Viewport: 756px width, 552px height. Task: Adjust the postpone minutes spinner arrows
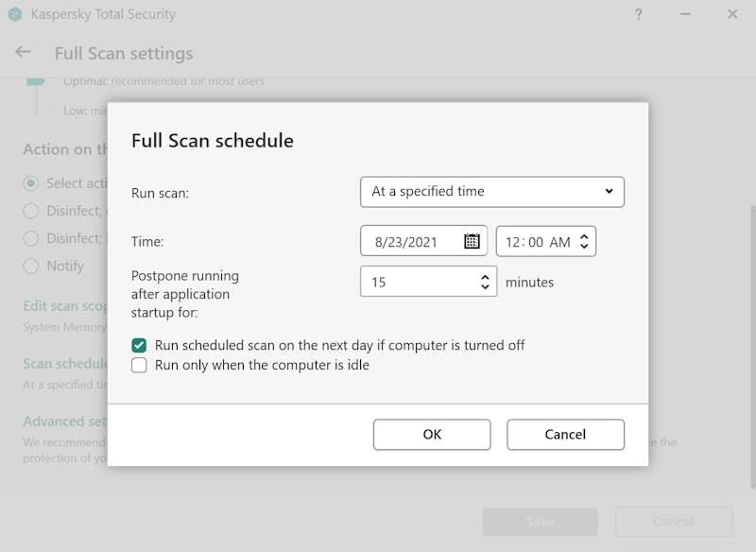coord(485,282)
